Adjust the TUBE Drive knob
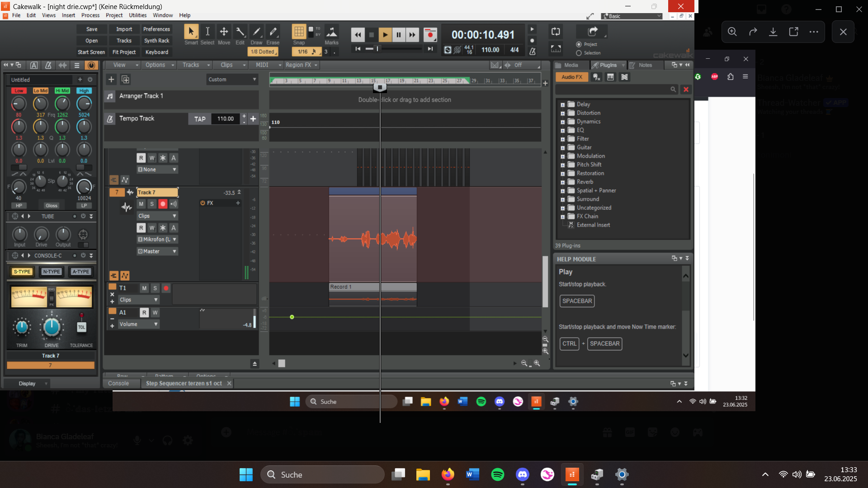Viewport: 868px width, 488px height. click(x=41, y=234)
